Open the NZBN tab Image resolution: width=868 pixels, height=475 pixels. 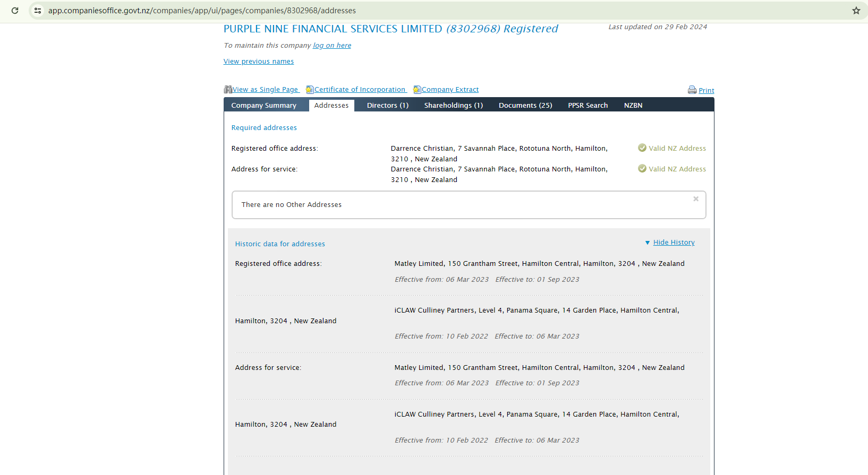633,106
